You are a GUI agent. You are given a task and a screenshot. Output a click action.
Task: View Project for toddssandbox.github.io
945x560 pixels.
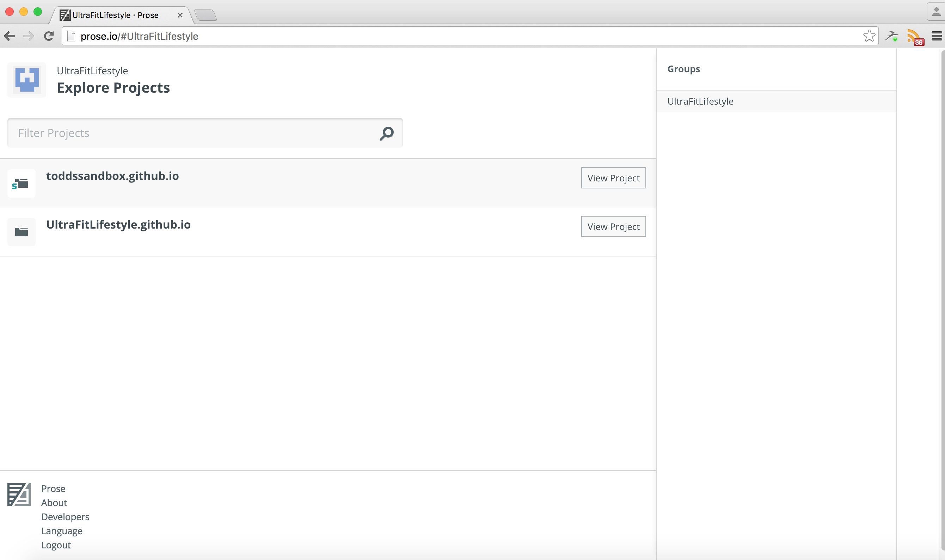(613, 178)
